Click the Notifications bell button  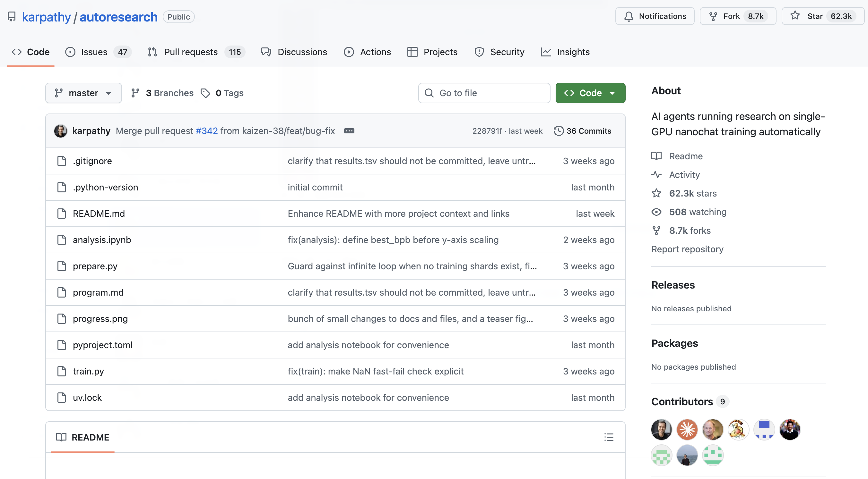coord(655,16)
